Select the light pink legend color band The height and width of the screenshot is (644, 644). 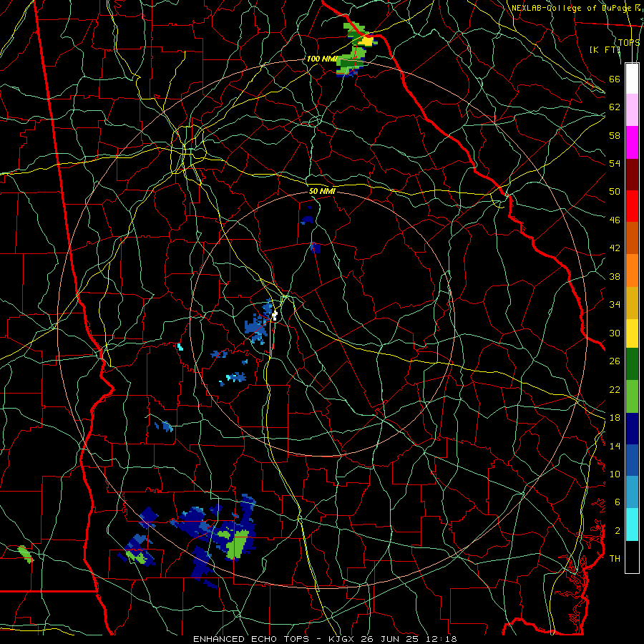[632, 110]
